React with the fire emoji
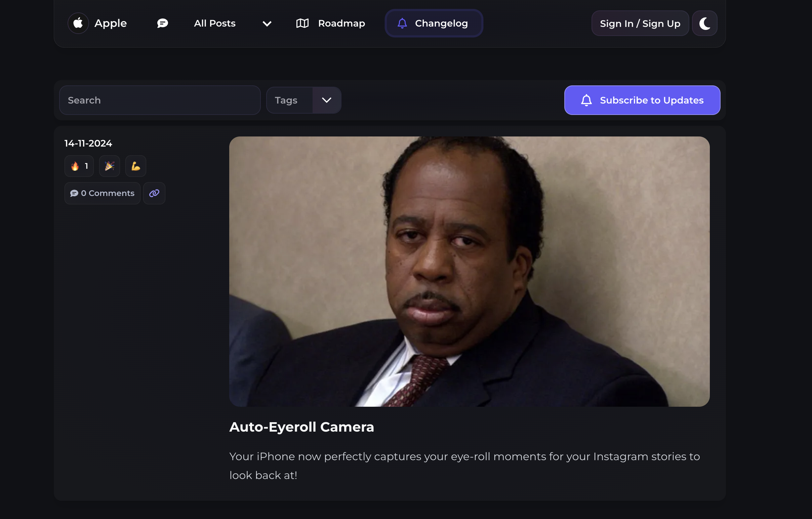 point(79,166)
